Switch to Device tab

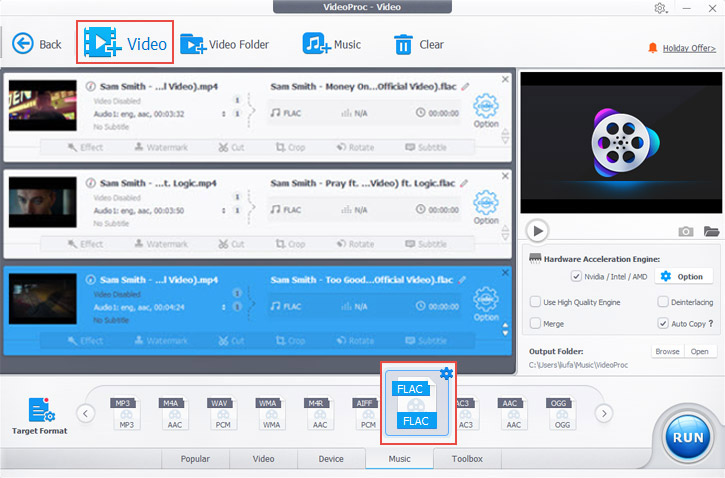coord(331,459)
